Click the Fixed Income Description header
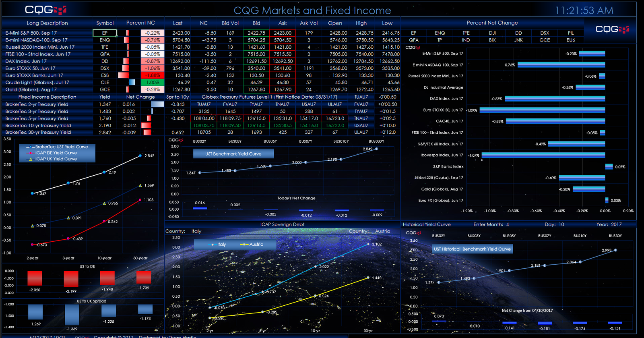This screenshot has height=338, width=644. 47,97
